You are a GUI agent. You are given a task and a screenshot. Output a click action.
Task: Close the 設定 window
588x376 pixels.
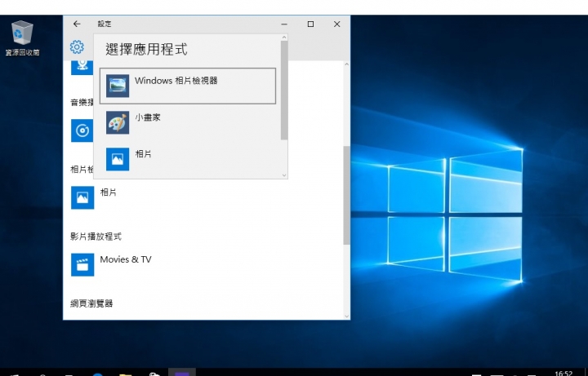pos(336,24)
